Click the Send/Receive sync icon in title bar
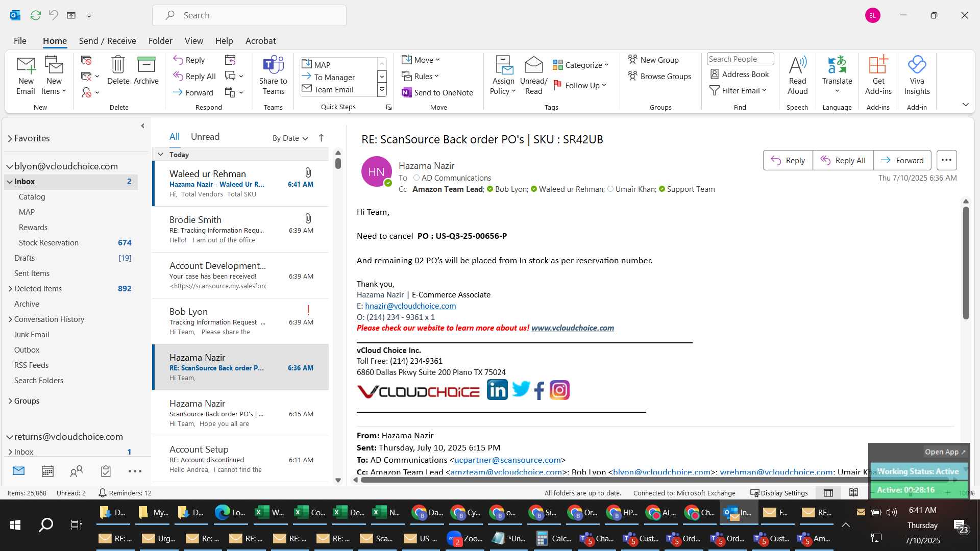Viewport: 980px width, 551px height. [35, 15]
